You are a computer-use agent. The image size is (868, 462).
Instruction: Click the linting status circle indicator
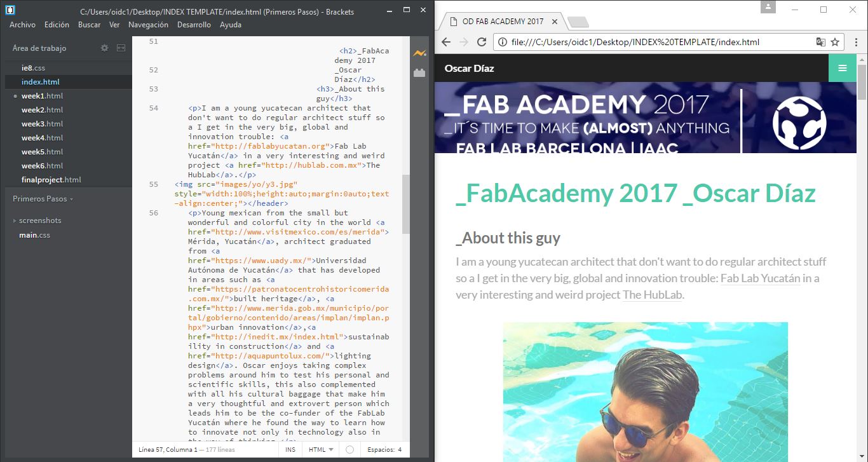[349, 449]
